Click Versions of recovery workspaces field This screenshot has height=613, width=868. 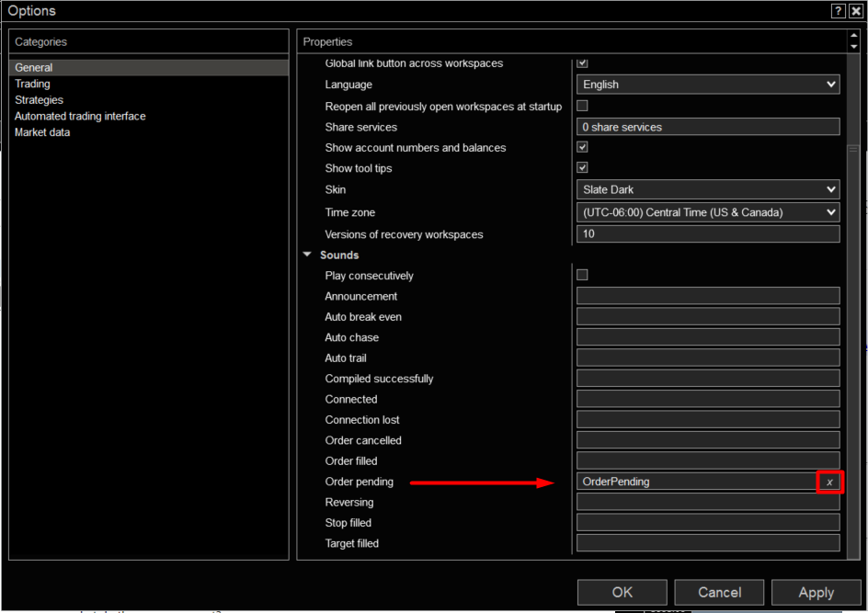click(708, 233)
